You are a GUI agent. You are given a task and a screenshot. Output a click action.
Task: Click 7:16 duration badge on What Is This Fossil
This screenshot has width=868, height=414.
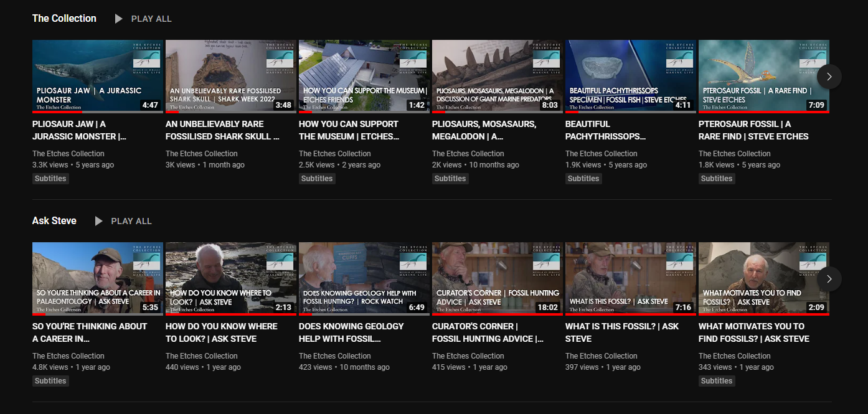[683, 308]
